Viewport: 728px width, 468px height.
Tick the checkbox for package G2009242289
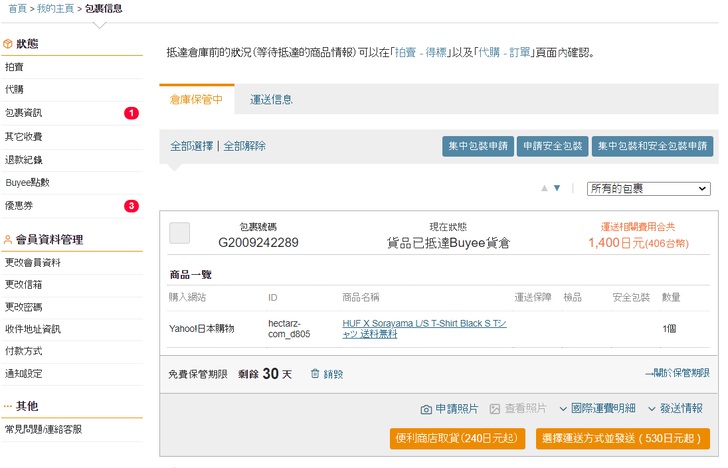point(180,233)
